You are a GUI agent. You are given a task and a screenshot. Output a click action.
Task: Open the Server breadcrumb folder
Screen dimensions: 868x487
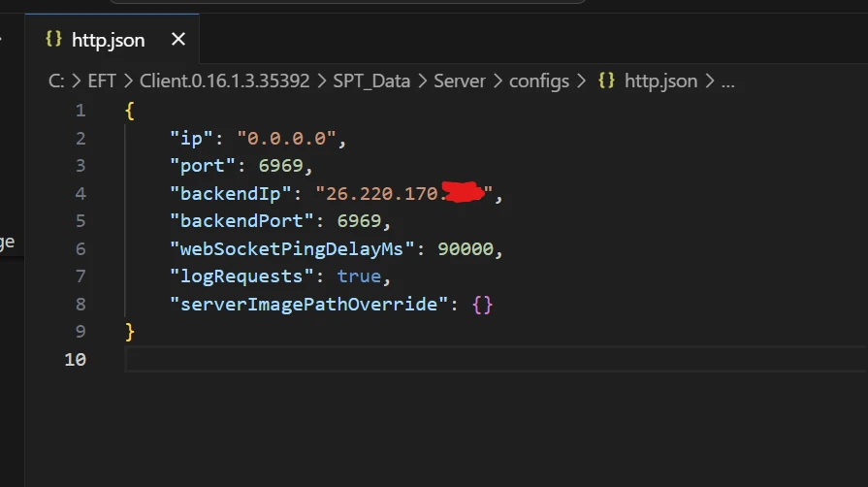tap(460, 81)
